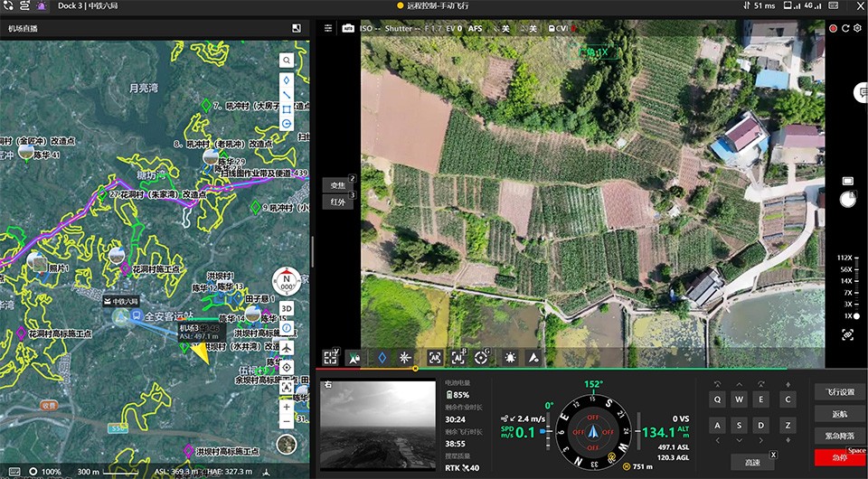Click the gimbal recenter icon below zoom

click(x=847, y=334)
